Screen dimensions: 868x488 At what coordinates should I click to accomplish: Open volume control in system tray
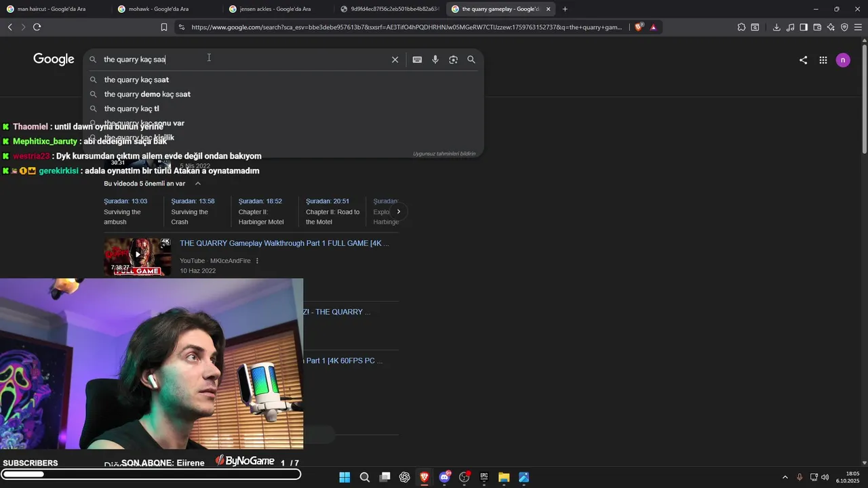pyautogui.click(x=825, y=477)
